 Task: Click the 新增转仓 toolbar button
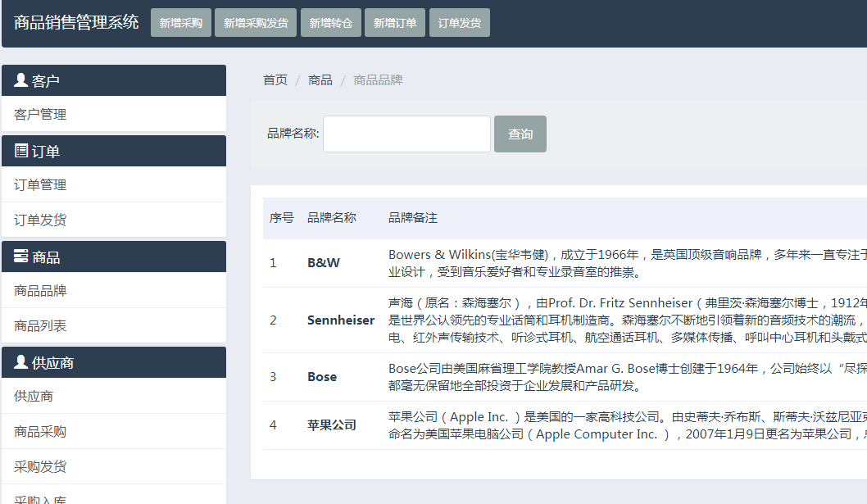click(x=331, y=23)
